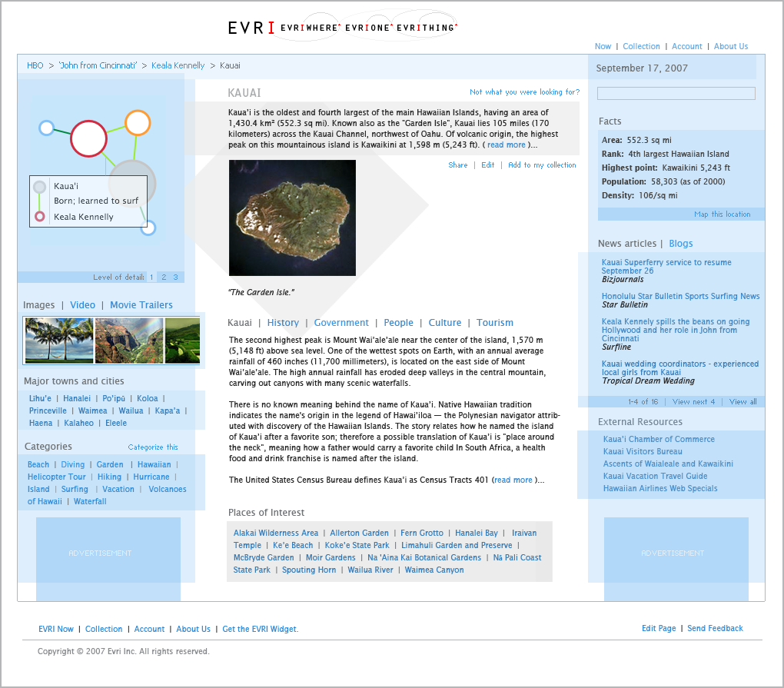
Task: Open Alakai Wilderness Area place
Action: (275, 533)
